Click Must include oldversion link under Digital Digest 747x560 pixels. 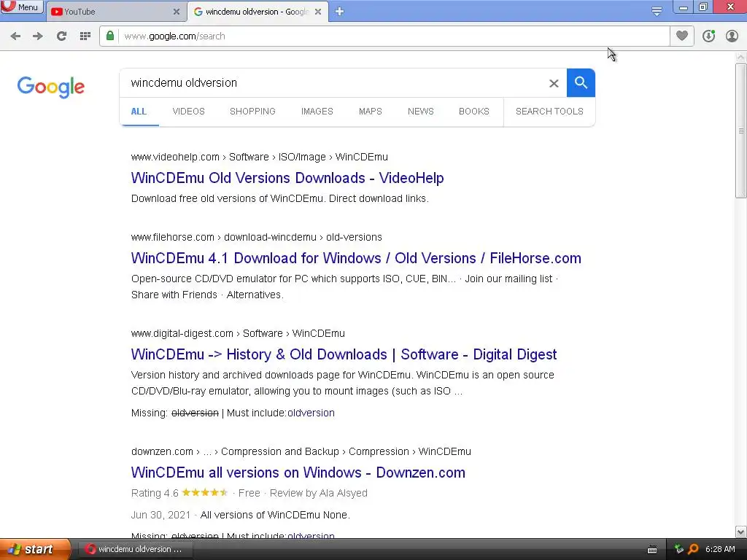pyautogui.click(x=311, y=413)
